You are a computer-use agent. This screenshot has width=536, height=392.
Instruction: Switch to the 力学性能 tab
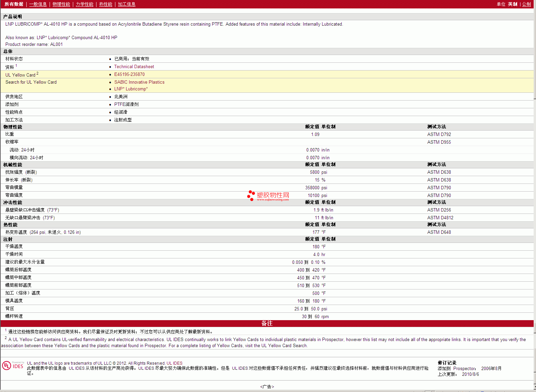coord(84,4)
